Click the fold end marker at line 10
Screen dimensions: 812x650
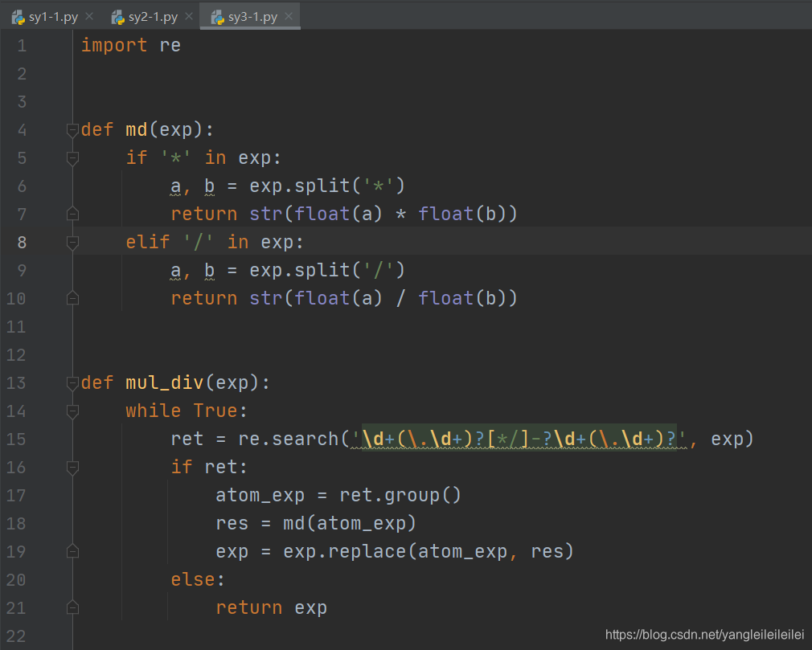(72, 299)
